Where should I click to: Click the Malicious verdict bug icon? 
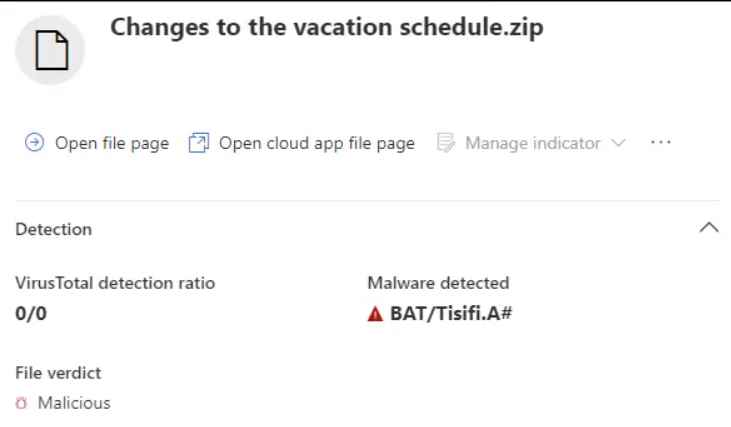22,404
